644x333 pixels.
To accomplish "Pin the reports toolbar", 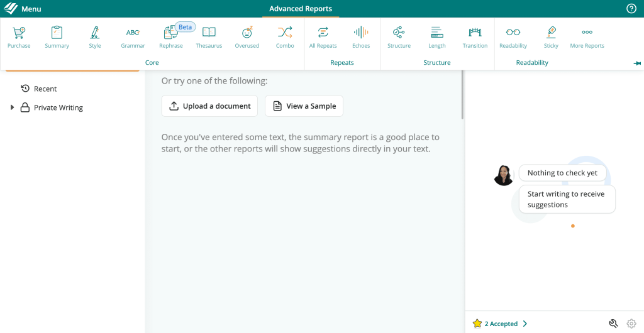I will coord(637,63).
